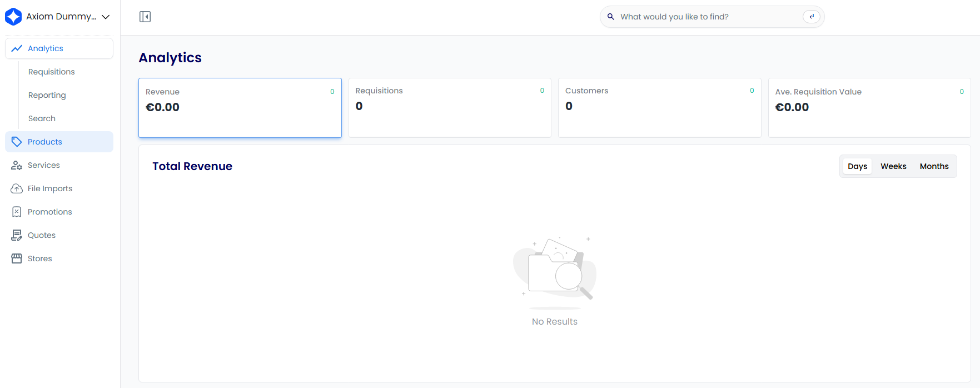
Task: Open Requisitions under Analytics
Action: (x=52, y=72)
